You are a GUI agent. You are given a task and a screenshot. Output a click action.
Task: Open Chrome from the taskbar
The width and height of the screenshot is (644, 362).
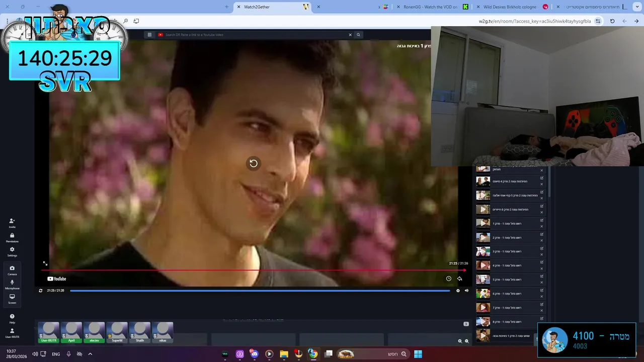tap(313, 354)
